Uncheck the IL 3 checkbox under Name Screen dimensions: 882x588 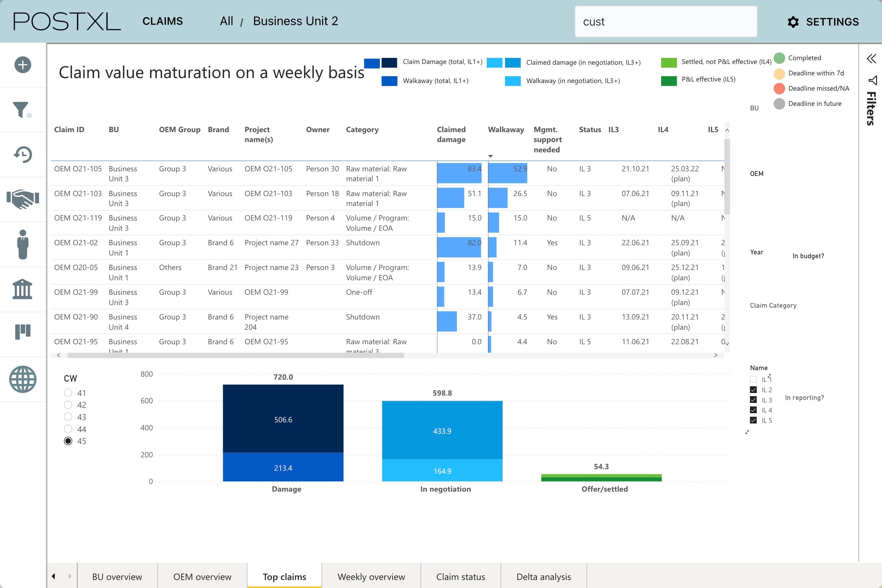coord(754,400)
